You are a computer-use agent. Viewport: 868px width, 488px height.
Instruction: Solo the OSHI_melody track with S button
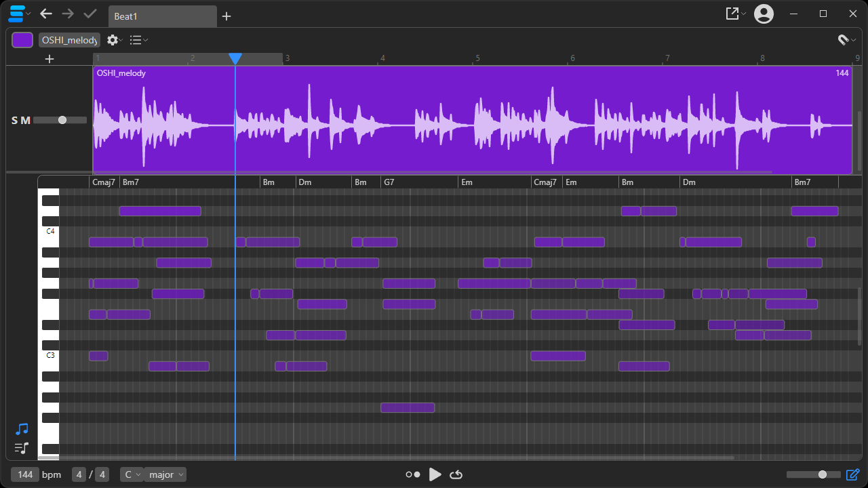[x=13, y=119]
